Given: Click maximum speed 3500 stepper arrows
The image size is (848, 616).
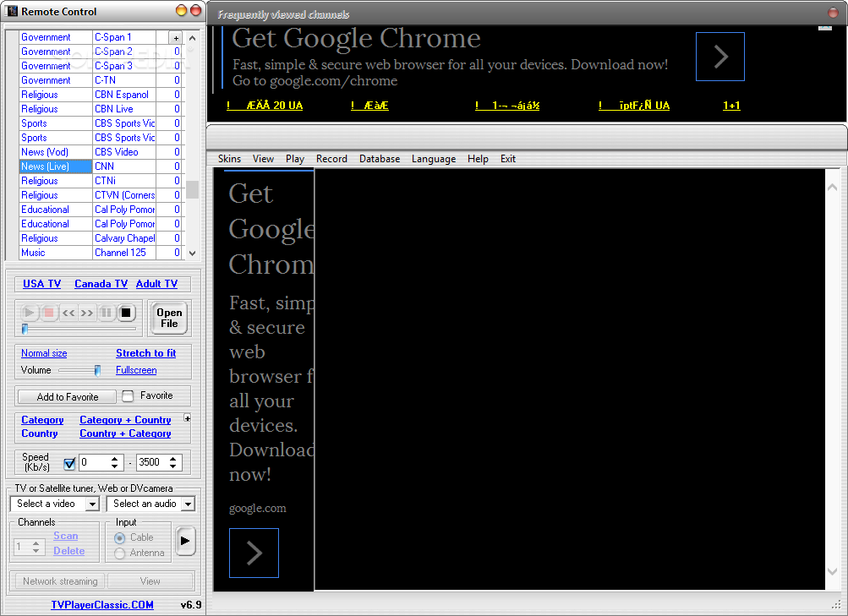Looking at the screenshot, I should [x=173, y=462].
